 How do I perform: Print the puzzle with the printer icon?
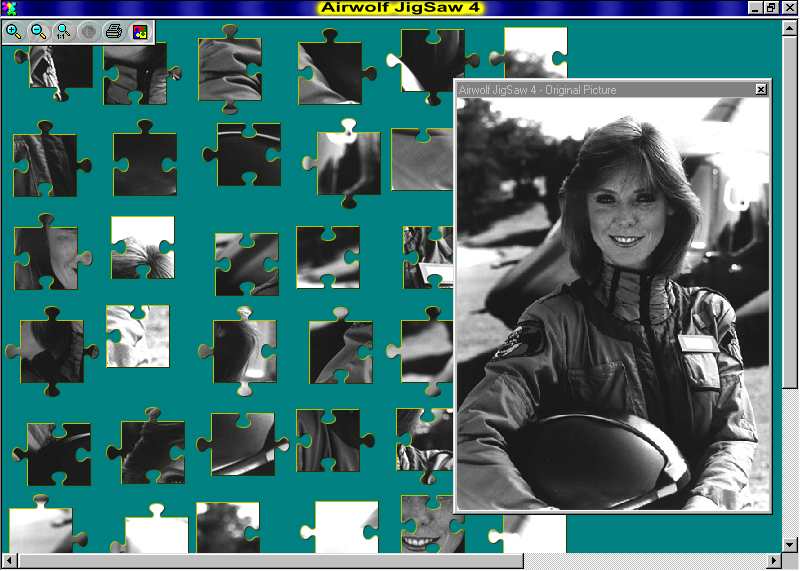[x=113, y=32]
